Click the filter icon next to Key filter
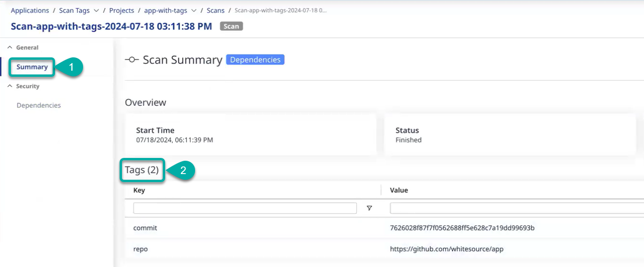The width and height of the screenshot is (644, 267). (369, 208)
